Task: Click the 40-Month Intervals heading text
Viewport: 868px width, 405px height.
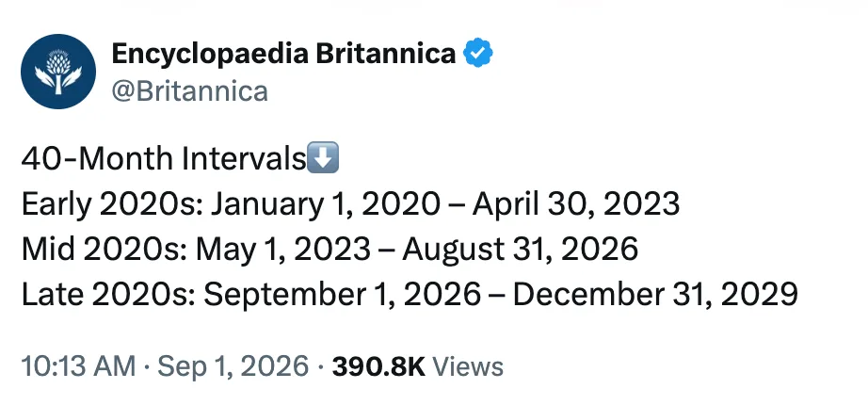Action: point(163,158)
